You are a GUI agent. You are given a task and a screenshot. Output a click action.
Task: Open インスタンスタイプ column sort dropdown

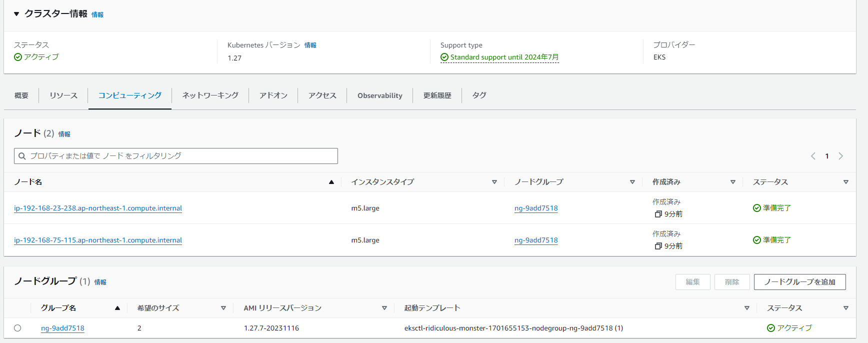coord(494,182)
